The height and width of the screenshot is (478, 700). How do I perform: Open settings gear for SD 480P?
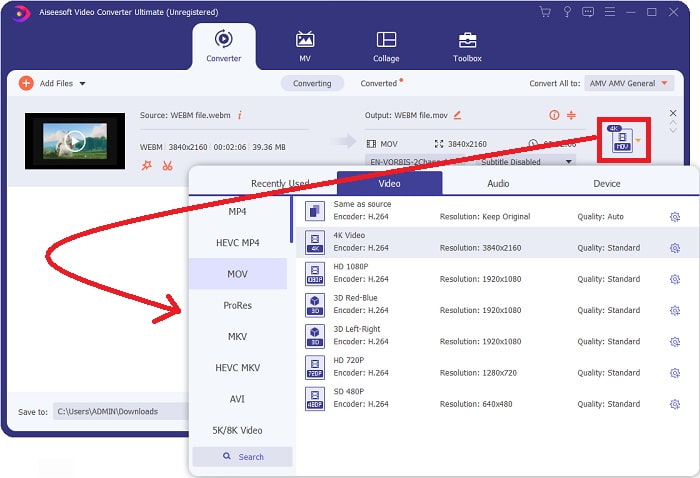(x=675, y=404)
